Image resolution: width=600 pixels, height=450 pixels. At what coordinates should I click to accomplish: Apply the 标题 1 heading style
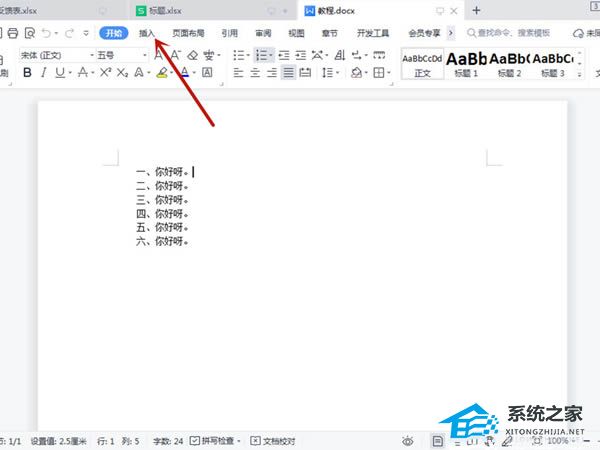point(466,64)
